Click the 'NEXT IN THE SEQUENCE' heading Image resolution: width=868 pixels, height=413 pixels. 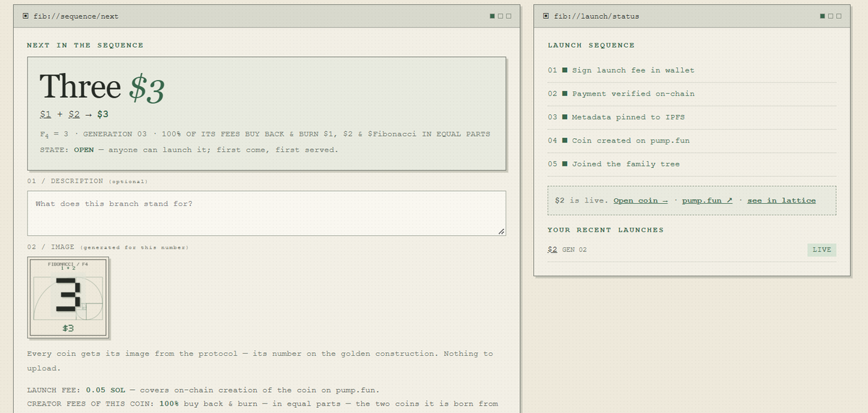(85, 45)
